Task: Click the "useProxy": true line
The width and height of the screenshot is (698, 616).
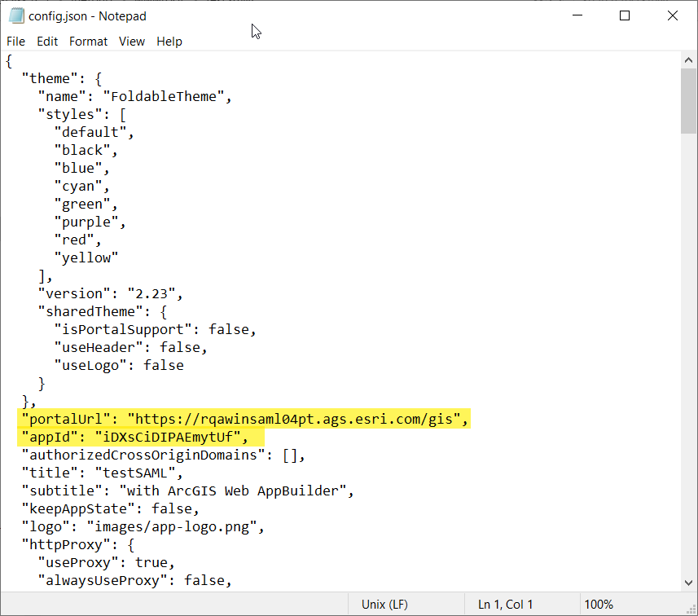Action: 107,562
